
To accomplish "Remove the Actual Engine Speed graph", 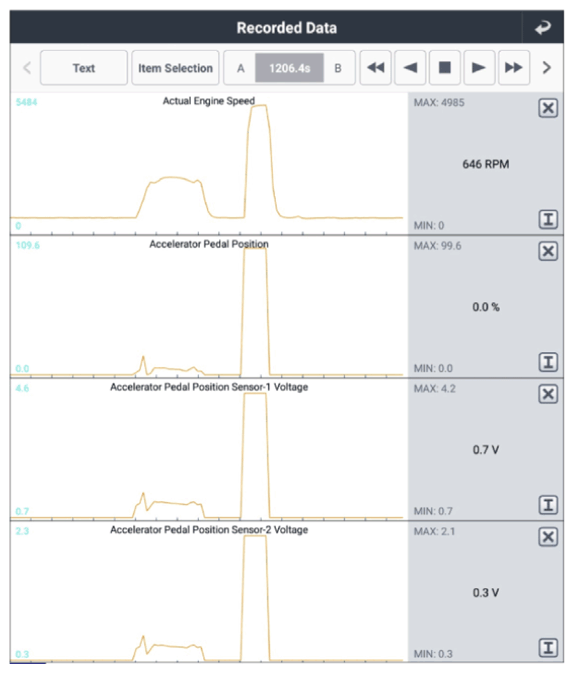I will [548, 108].
